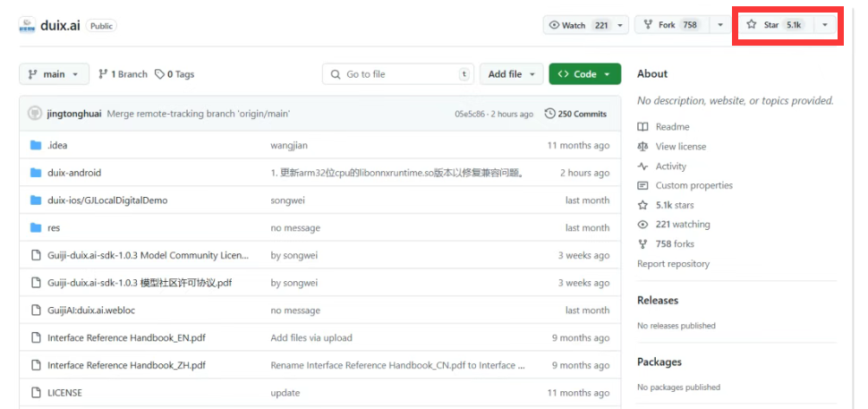This screenshot has height=409, width=868.
Task: Open the duix-android folder name
Action: coord(74,173)
